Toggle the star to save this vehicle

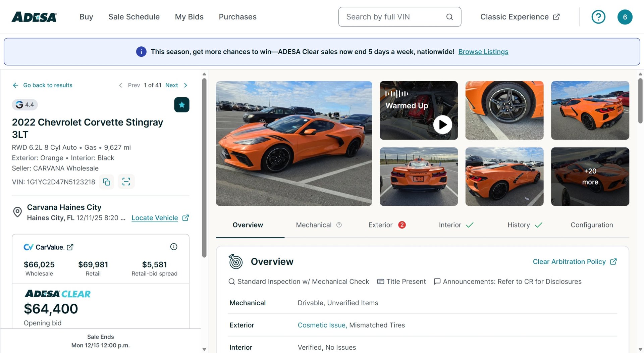(182, 104)
